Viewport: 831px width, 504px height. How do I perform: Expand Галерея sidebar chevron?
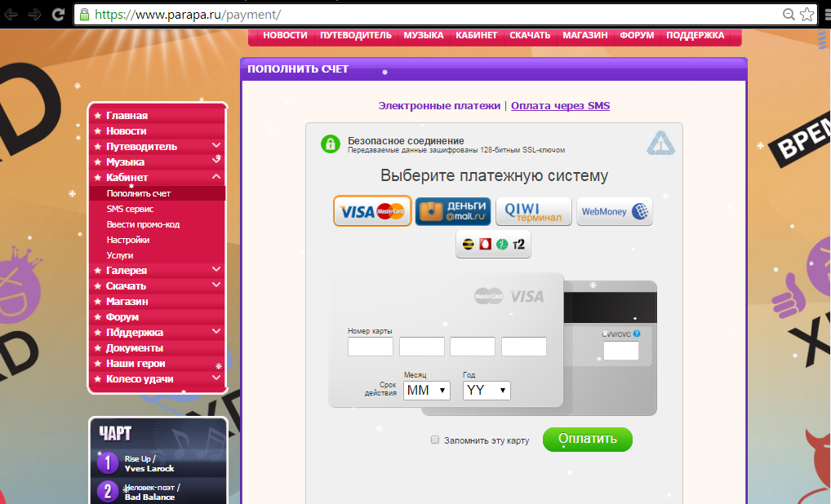pyautogui.click(x=216, y=269)
